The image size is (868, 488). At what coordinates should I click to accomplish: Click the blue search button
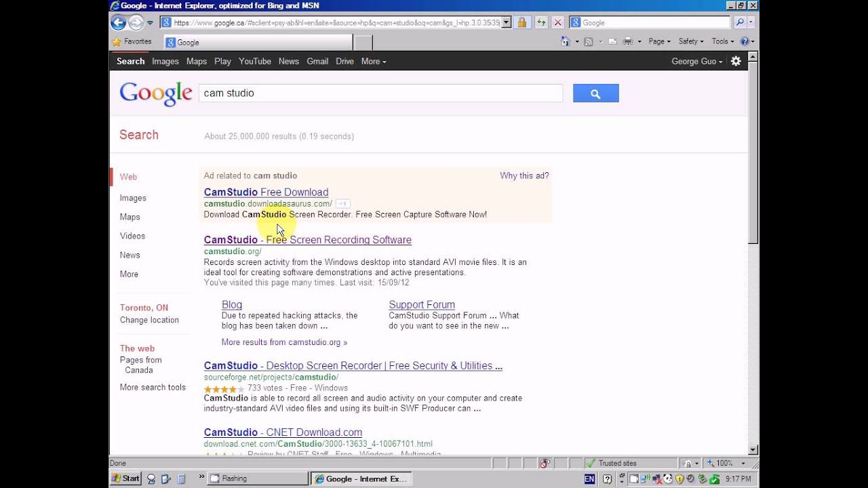point(595,94)
